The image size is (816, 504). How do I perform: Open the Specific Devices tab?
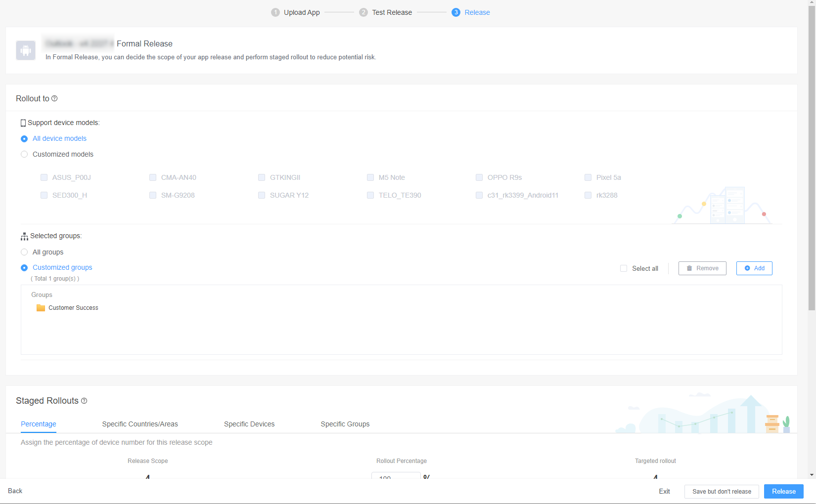(249, 424)
